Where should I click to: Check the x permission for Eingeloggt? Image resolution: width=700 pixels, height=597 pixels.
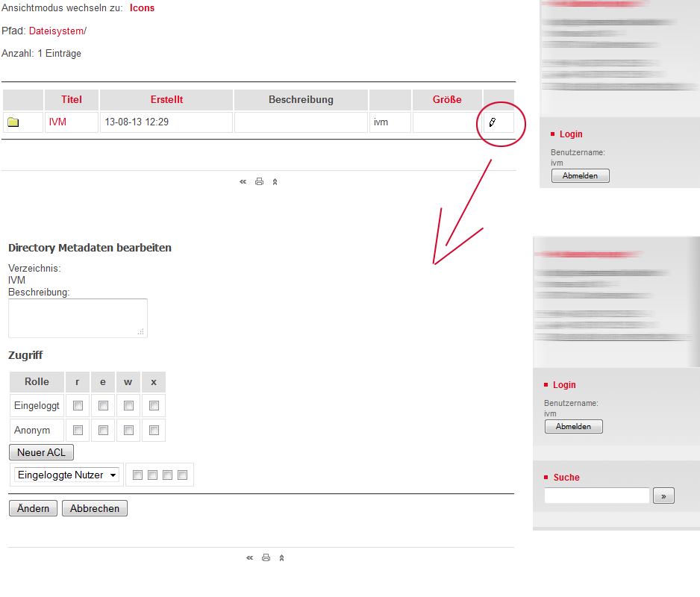pos(154,405)
